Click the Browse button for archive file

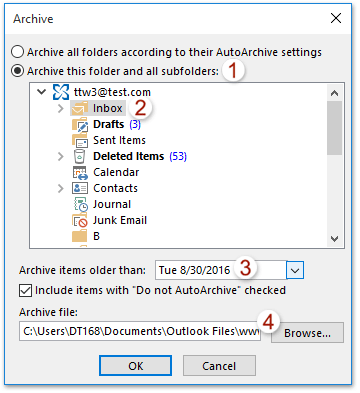pyautogui.click(x=307, y=333)
